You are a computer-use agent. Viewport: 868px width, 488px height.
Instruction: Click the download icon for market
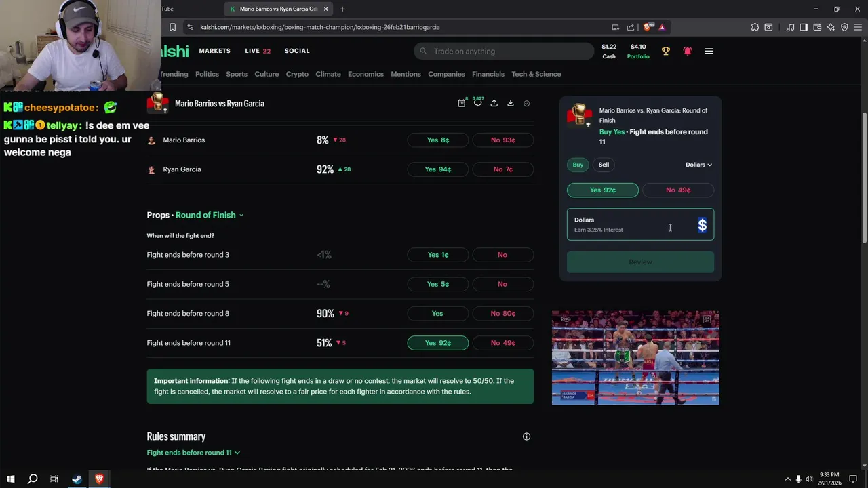point(511,103)
